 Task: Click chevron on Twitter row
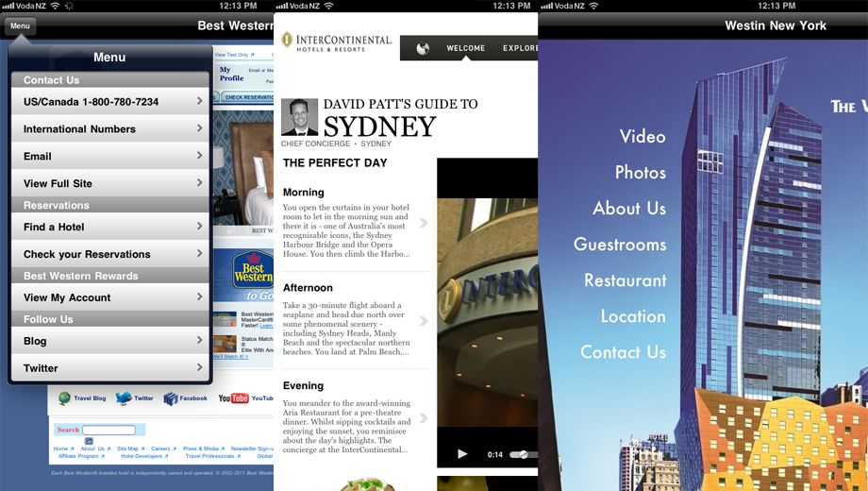coord(199,367)
